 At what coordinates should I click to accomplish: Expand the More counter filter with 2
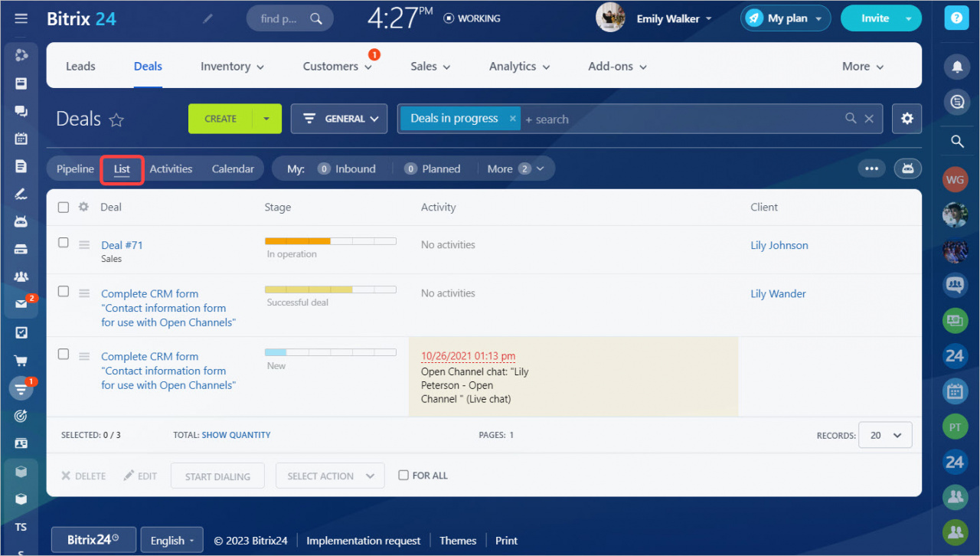pyautogui.click(x=516, y=168)
